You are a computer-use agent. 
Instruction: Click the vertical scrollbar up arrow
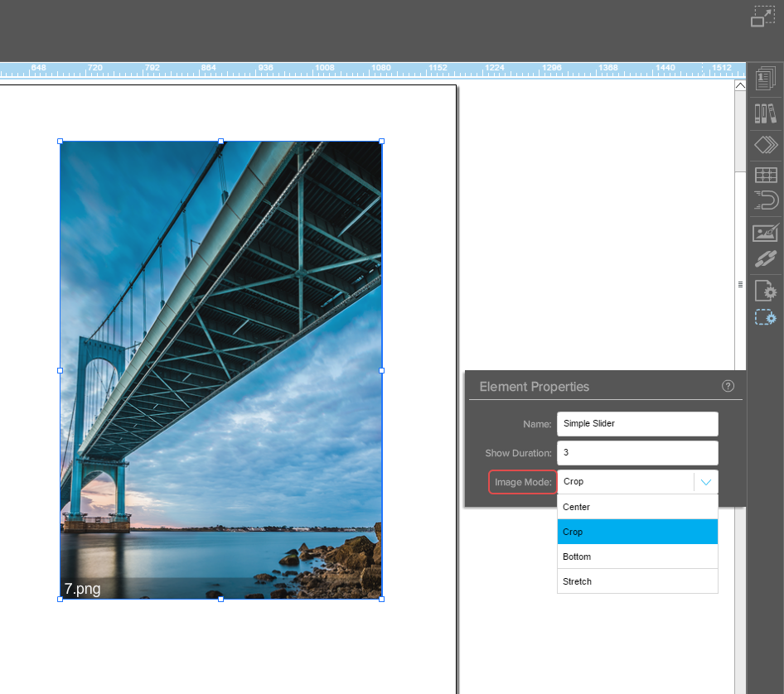pos(740,85)
